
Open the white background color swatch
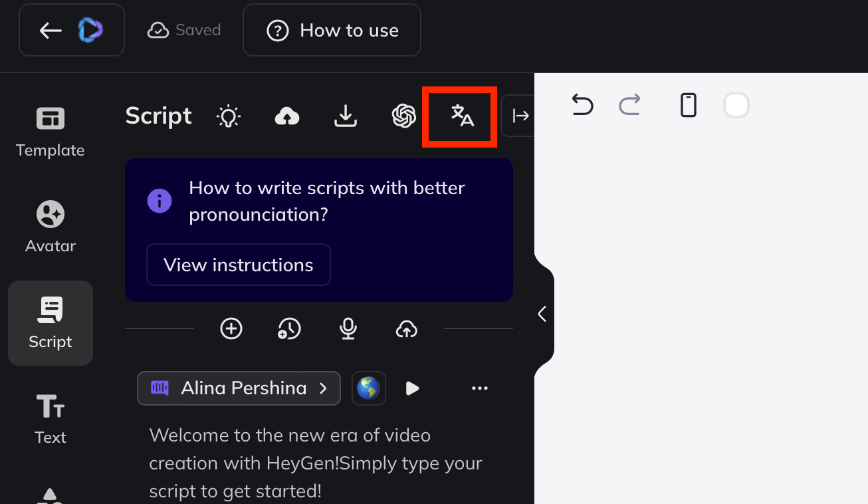(x=736, y=105)
